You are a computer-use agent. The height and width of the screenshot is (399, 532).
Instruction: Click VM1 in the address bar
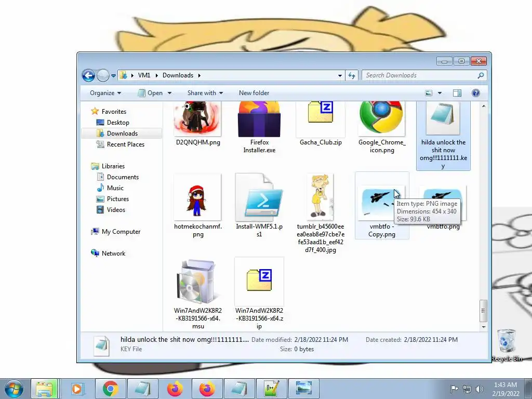pyautogui.click(x=144, y=75)
